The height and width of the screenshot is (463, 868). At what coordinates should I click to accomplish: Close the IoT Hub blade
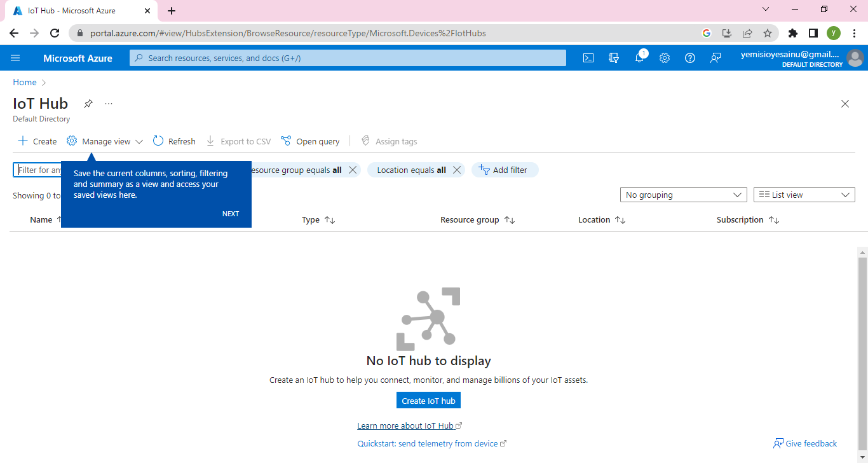tap(845, 104)
